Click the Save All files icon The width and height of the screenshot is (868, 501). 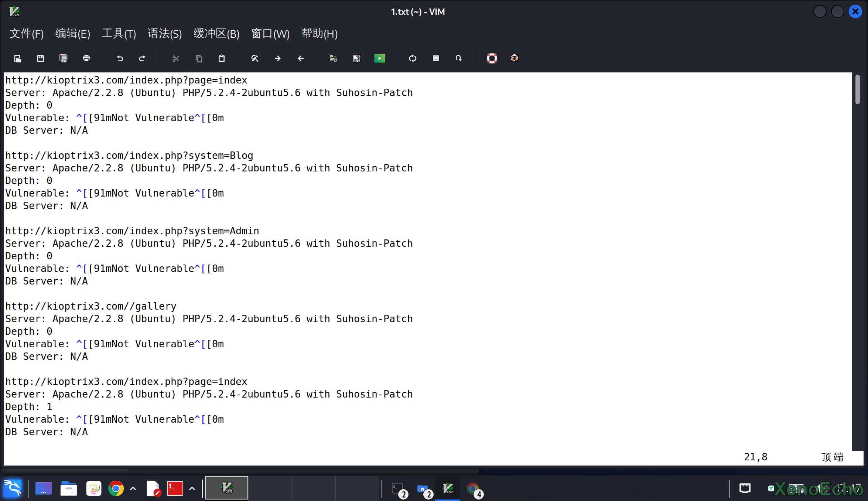coord(64,58)
